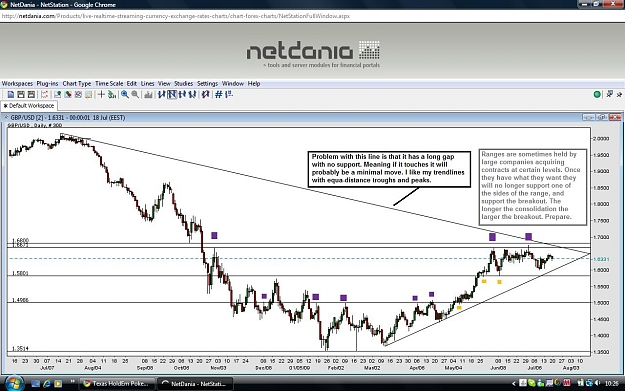Screen dimensions: 625x391
Task: Open the Studies menu
Action: tap(183, 84)
